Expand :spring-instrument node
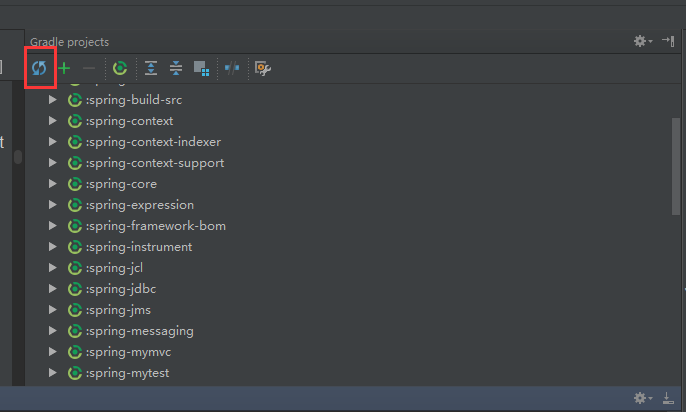The height and width of the screenshot is (412, 686). [52, 247]
